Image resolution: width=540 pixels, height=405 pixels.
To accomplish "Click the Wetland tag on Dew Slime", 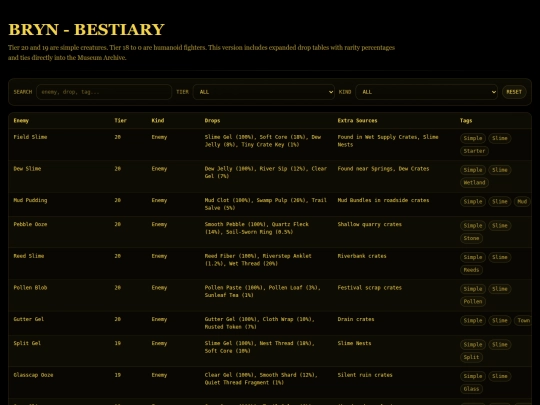I will click(x=474, y=183).
